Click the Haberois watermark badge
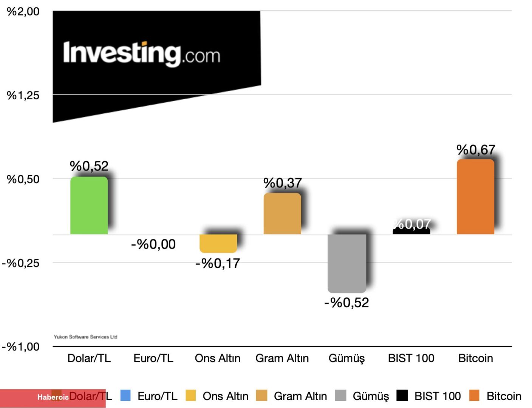Screen dimensions: 532x408 pos(53,397)
